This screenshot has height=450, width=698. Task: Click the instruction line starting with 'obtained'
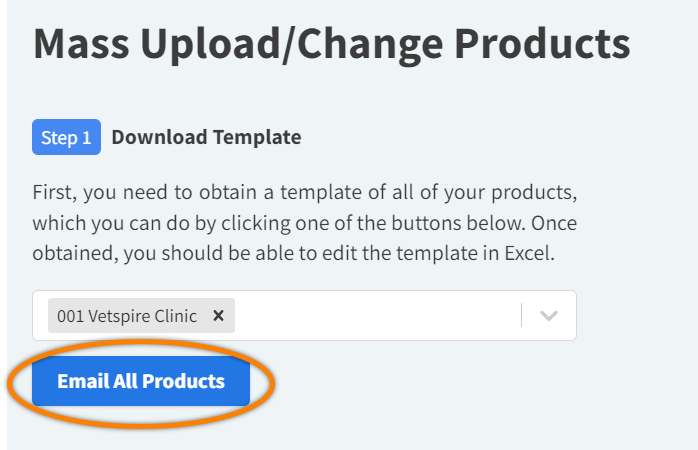click(x=293, y=254)
